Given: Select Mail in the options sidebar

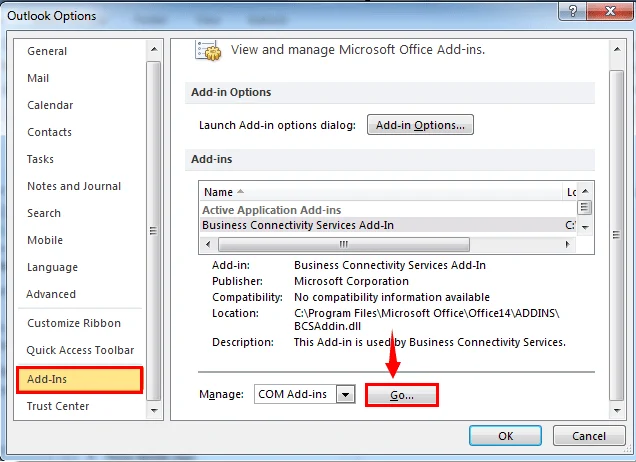Looking at the screenshot, I should (x=38, y=78).
